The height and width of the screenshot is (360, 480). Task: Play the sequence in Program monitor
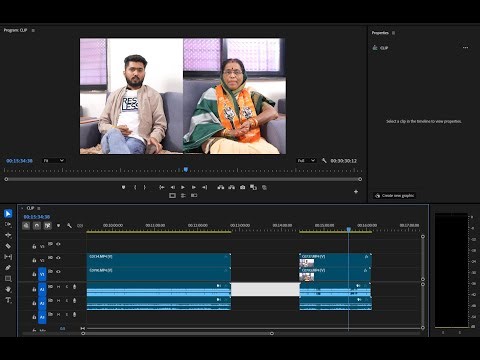point(183,187)
